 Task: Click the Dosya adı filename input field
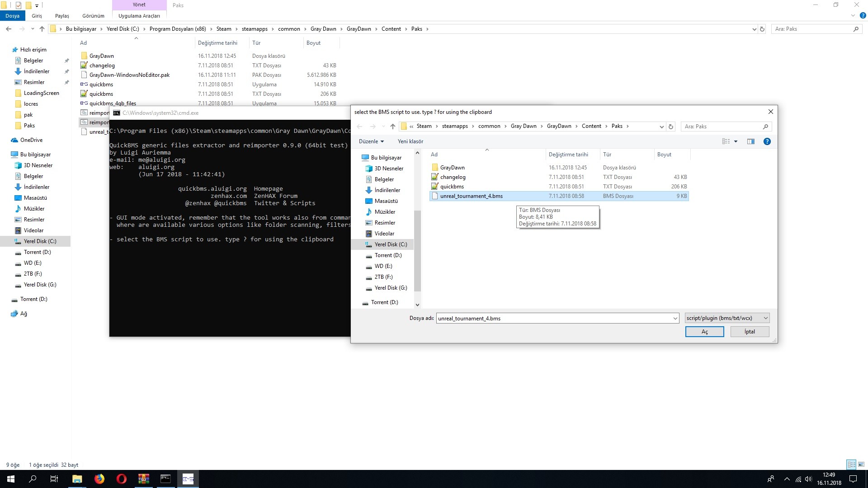[x=554, y=318]
